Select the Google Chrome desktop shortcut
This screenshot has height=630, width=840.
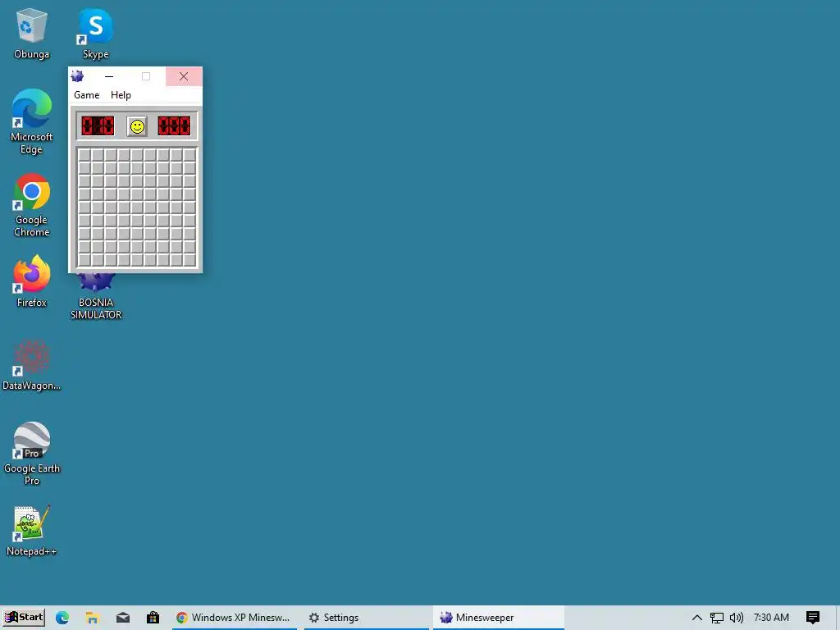pos(32,205)
